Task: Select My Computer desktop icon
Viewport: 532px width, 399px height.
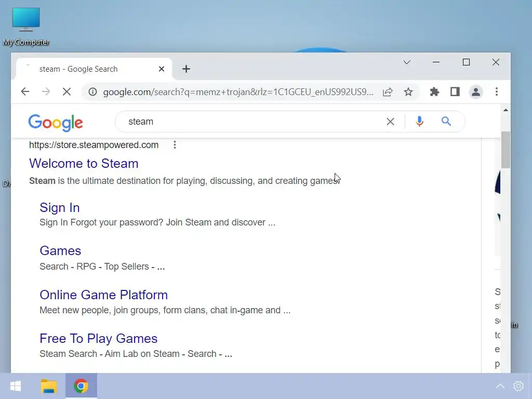Action: pos(26,26)
